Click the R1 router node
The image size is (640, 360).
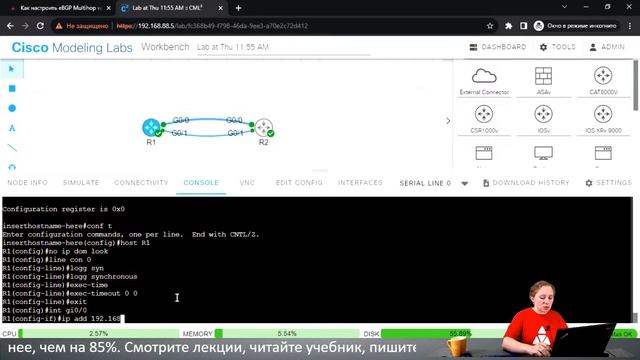click(x=151, y=127)
